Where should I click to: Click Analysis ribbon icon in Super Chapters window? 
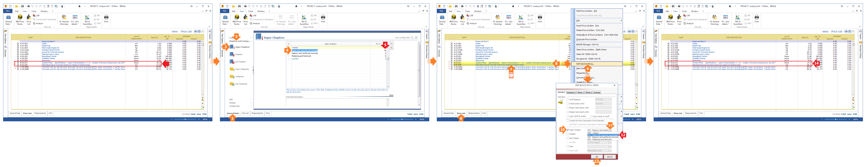click(x=255, y=24)
